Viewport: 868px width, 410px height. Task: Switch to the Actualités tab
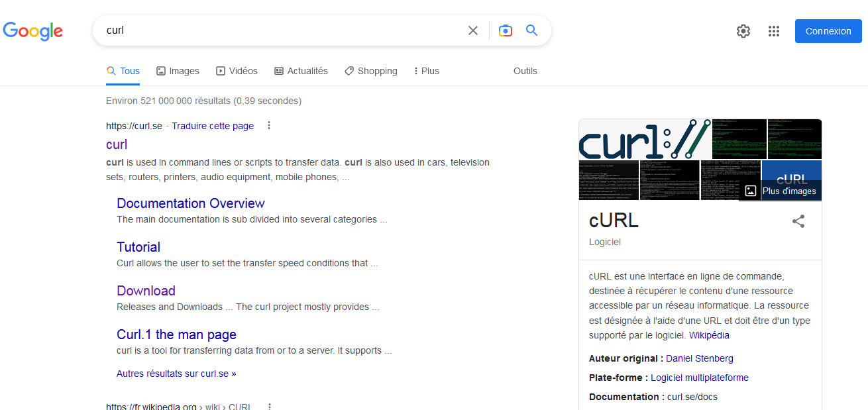pyautogui.click(x=301, y=71)
